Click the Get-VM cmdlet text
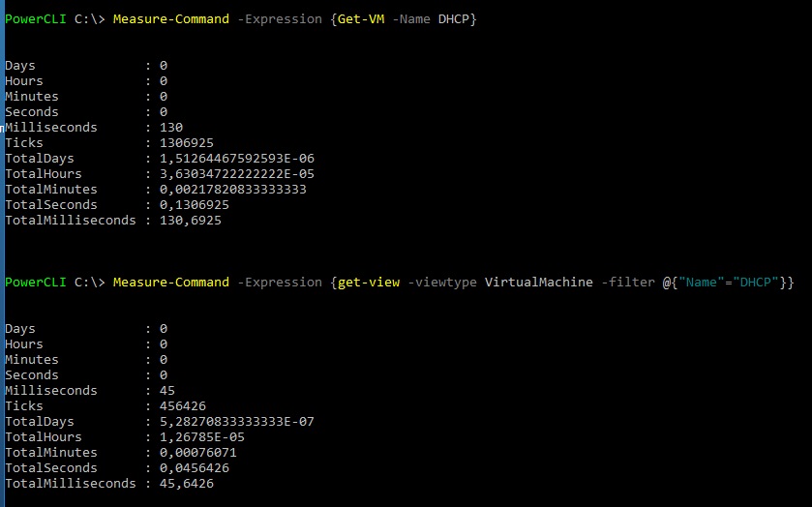 click(x=360, y=19)
